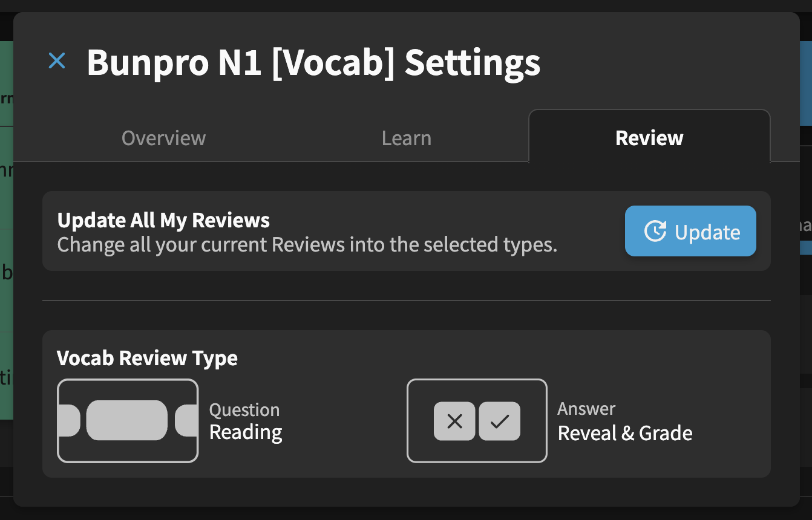The image size is (812, 520).
Task: Open the Learn tab
Action: click(407, 138)
